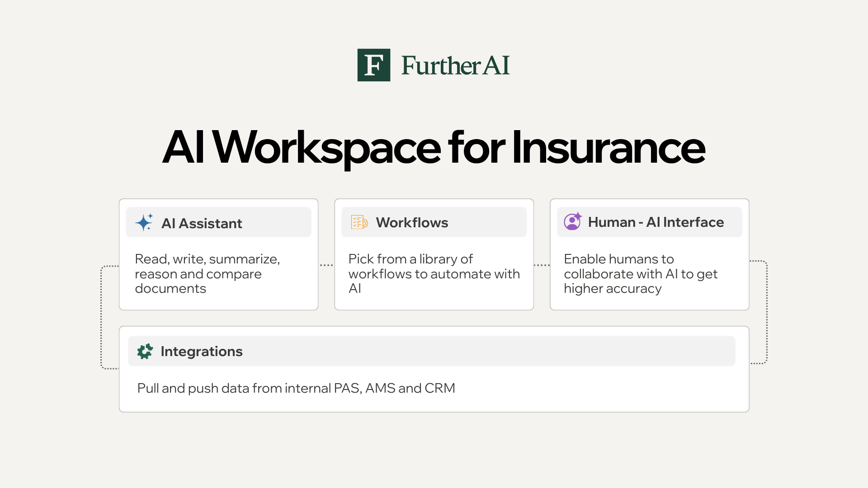Click the 'Pull and push data' description
868x488 pixels.
coord(296,388)
